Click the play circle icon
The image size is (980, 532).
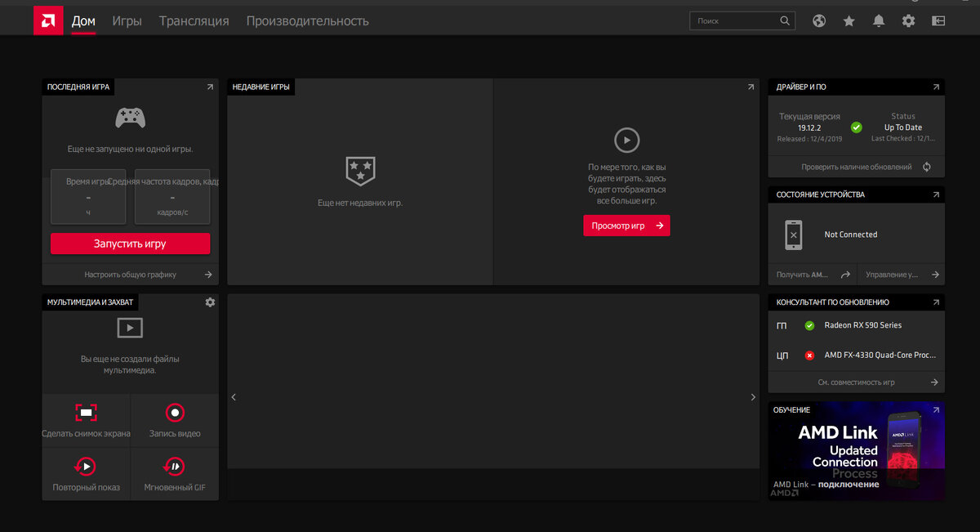point(626,141)
